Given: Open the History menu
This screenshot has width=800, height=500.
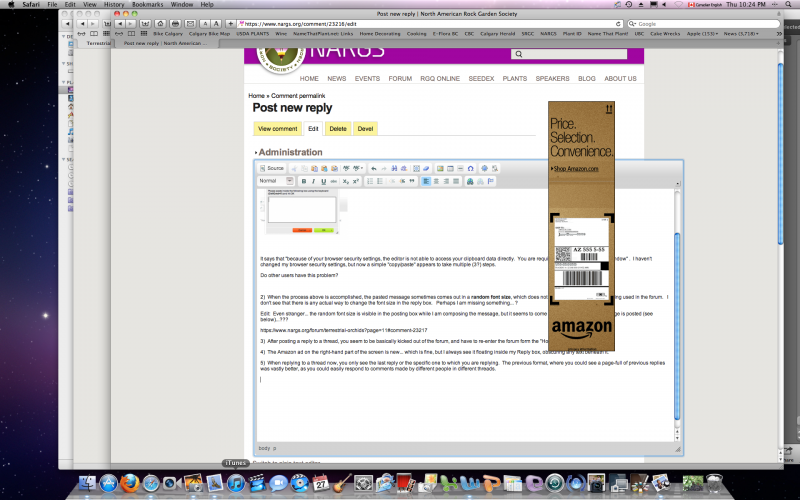Looking at the screenshot, I should [114, 4].
